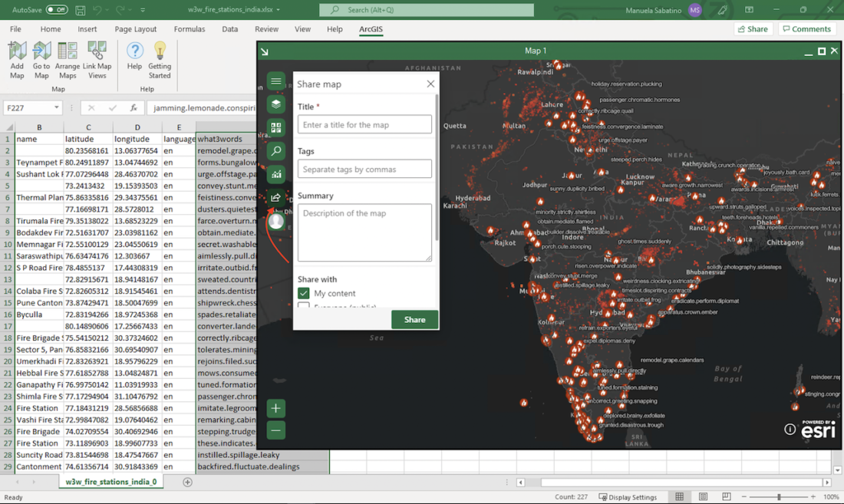Click the user profile avatar in map
This screenshot has height=504, width=844.
[276, 221]
